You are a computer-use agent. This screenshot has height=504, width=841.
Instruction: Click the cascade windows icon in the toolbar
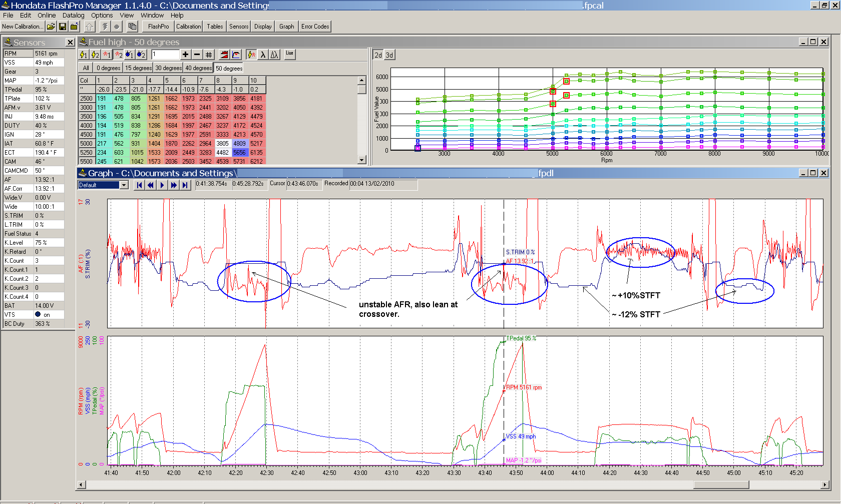pyautogui.click(x=133, y=27)
